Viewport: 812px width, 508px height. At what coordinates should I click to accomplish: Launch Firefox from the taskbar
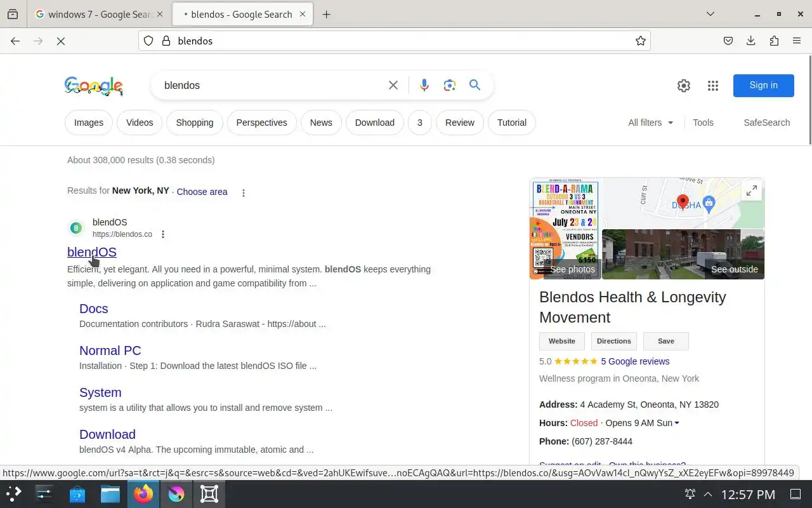point(143,494)
